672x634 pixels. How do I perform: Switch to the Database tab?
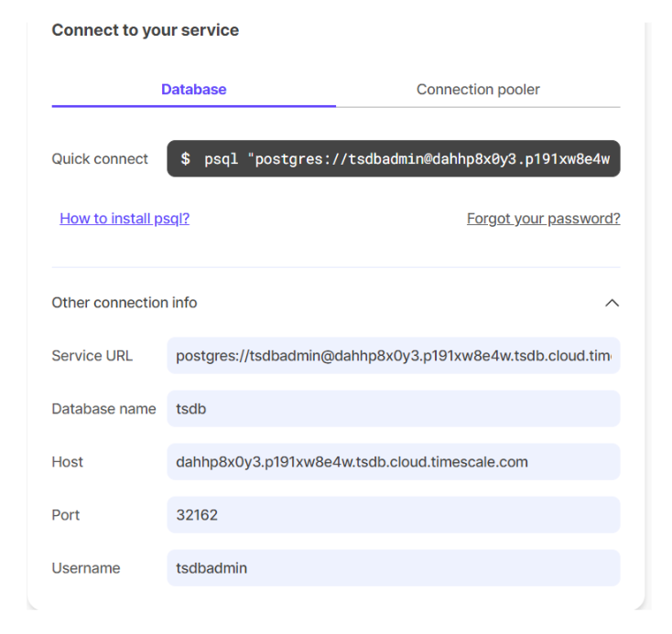click(x=193, y=90)
